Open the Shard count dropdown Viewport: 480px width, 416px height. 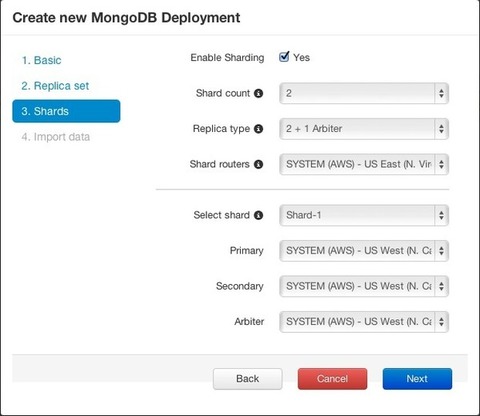point(364,93)
